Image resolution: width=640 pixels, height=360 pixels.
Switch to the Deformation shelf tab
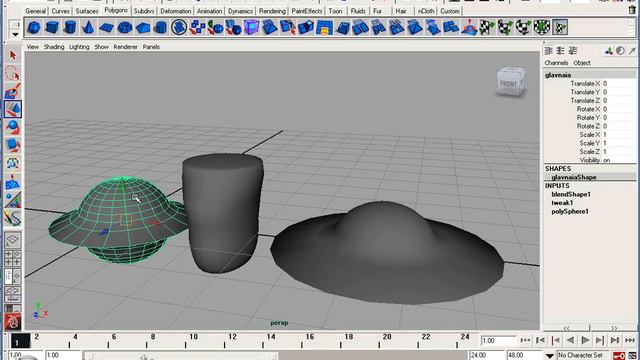(x=176, y=11)
